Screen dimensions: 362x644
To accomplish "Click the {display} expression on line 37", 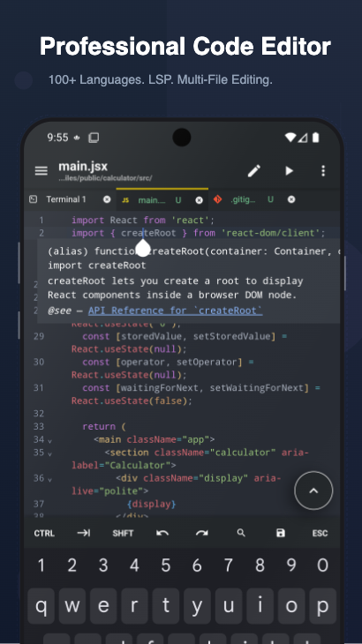I will (152, 504).
